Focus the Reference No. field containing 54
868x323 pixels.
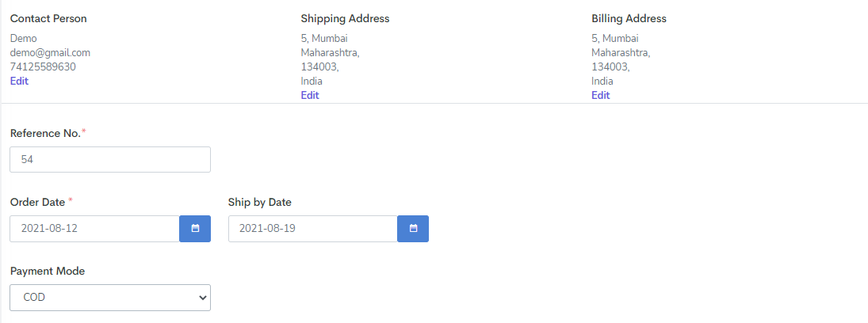[x=110, y=159]
